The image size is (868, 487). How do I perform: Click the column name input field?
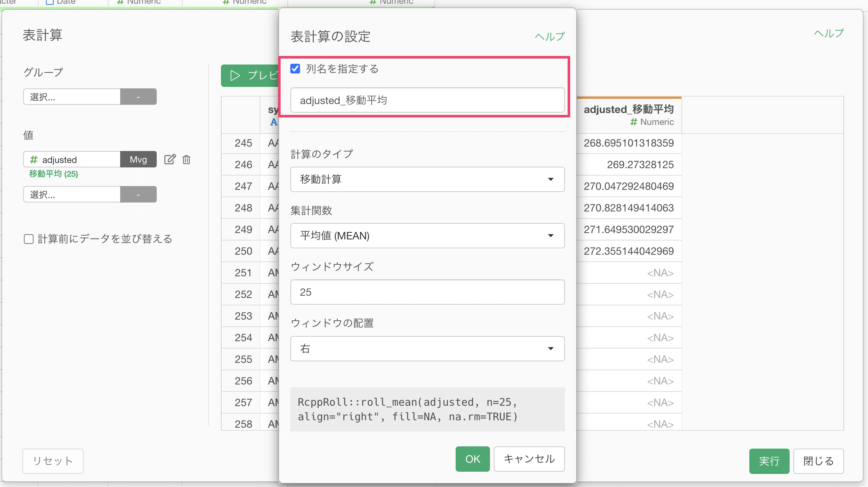click(x=427, y=100)
